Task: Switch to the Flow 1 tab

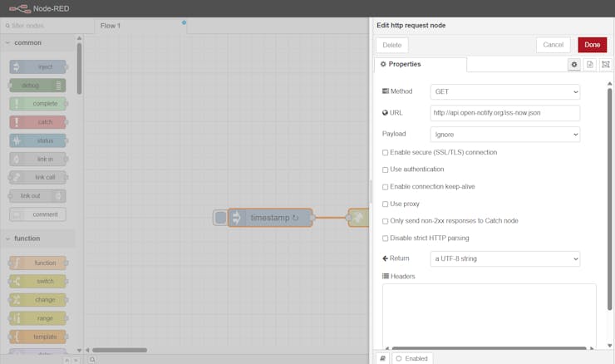Action: (x=111, y=26)
